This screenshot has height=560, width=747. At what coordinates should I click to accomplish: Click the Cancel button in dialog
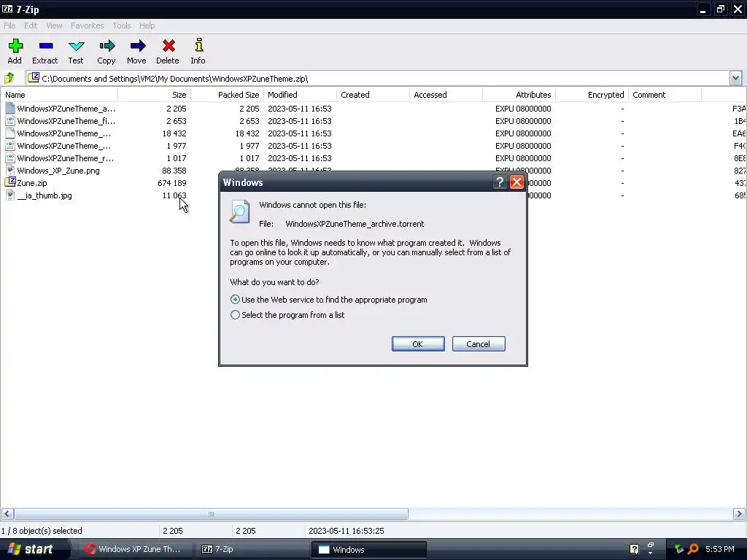[479, 344]
